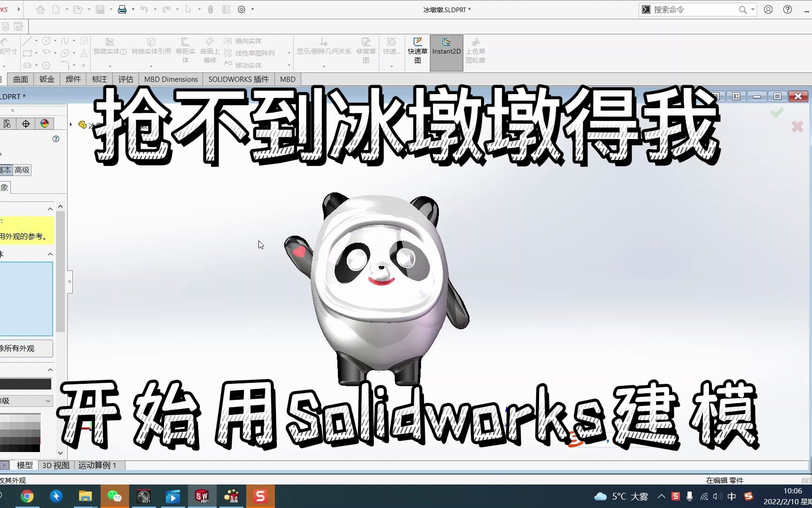Switch to the 评估 (Evaluate) tab
812x508 pixels.
coord(126,79)
